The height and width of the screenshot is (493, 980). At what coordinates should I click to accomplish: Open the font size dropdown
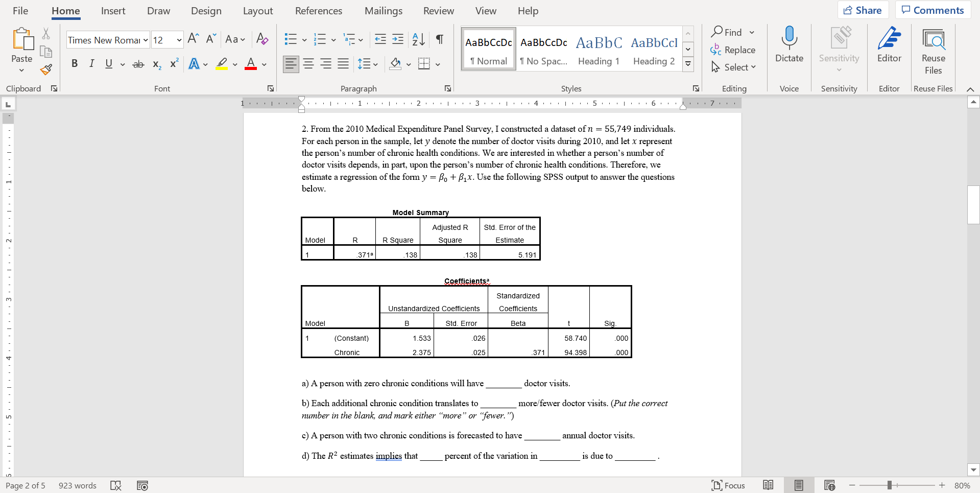179,40
